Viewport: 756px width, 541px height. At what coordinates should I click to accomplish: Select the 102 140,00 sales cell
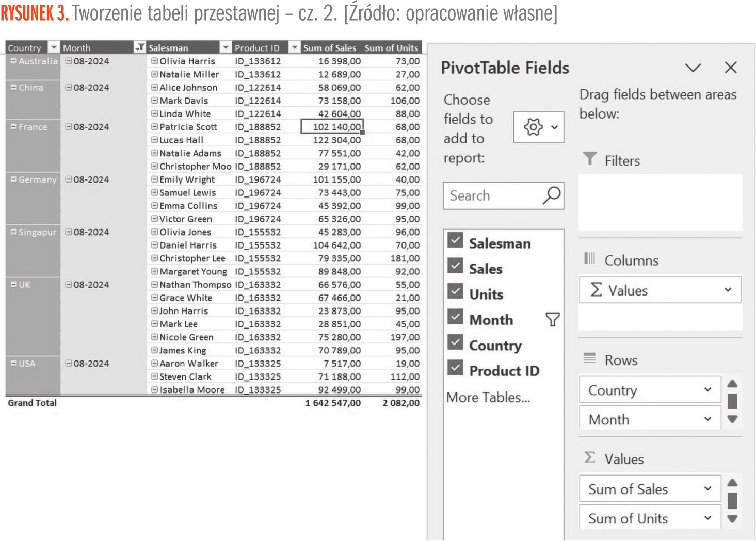(x=332, y=127)
